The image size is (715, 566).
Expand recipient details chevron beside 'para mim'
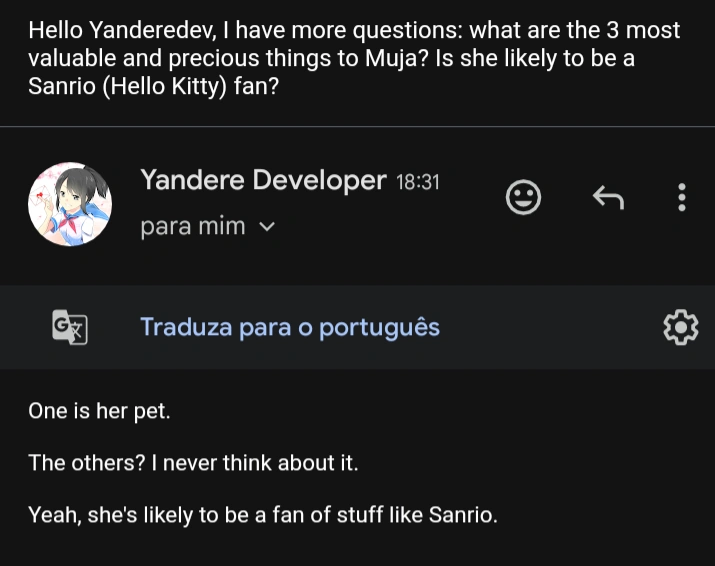coord(266,227)
